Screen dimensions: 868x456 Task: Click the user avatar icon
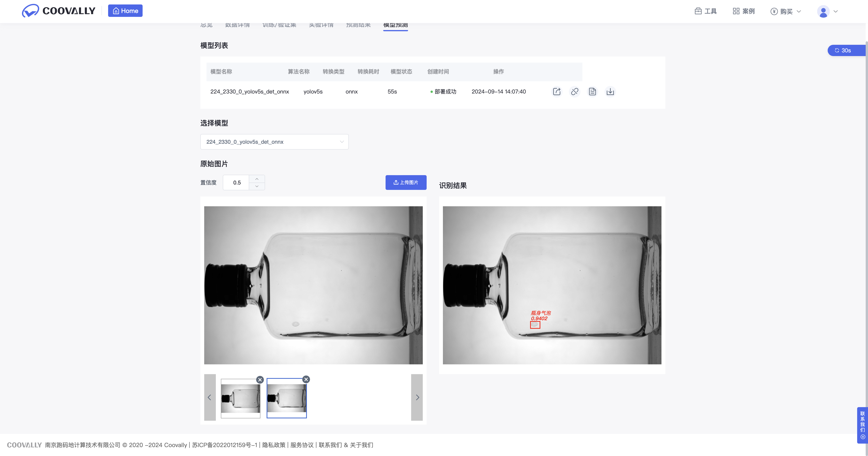pyautogui.click(x=823, y=11)
